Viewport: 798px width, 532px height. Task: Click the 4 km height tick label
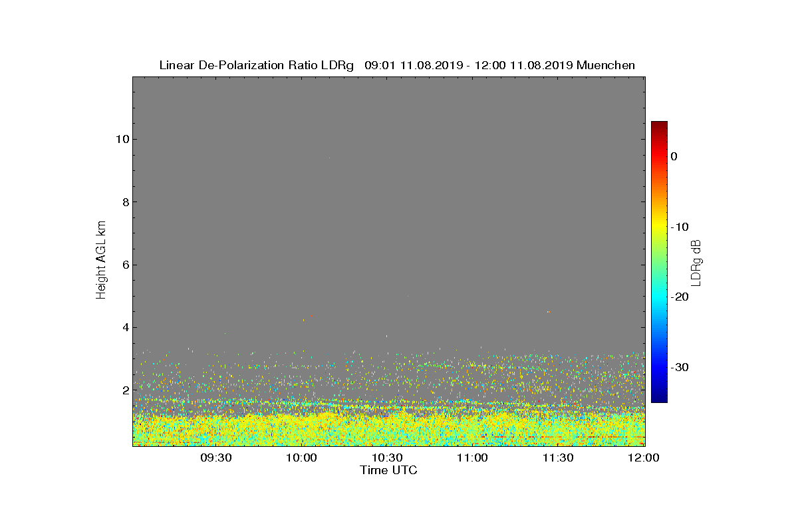[x=125, y=327]
